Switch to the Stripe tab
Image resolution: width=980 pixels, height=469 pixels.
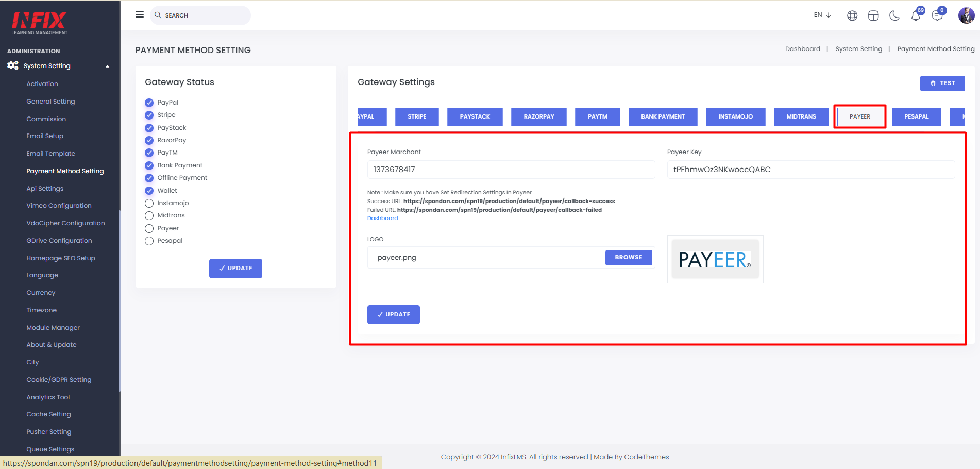tap(417, 117)
